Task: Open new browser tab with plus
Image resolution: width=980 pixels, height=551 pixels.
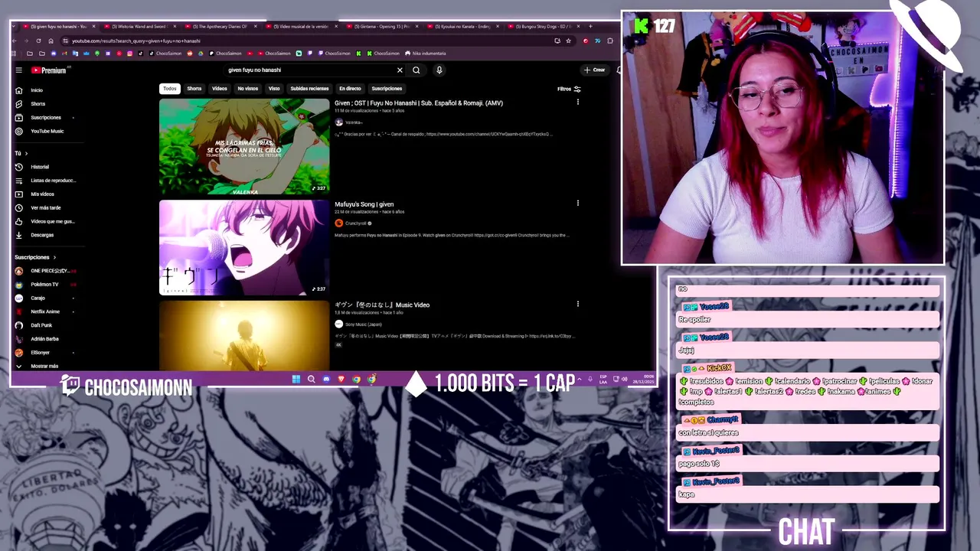Action: point(590,26)
